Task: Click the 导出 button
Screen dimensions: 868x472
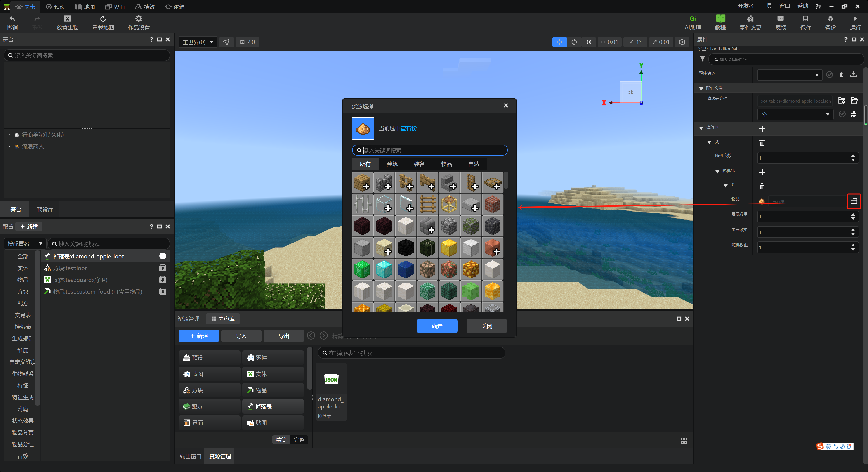Action: pos(283,336)
